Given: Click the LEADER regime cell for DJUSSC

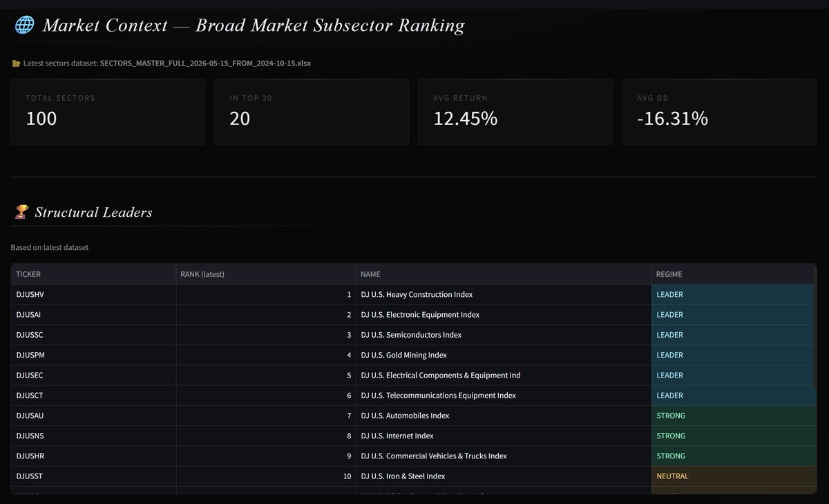Looking at the screenshot, I should coord(732,335).
